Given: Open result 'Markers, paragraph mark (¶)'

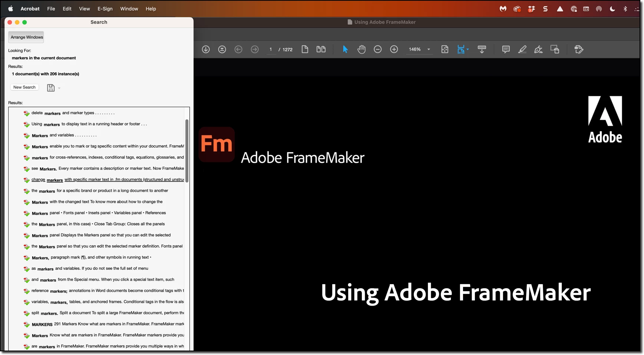Looking at the screenshot, I should [x=91, y=258].
